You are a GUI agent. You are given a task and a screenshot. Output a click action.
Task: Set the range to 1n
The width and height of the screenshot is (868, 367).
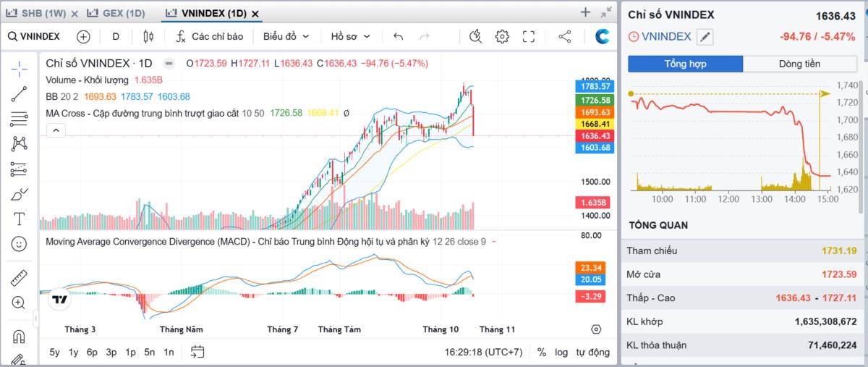tap(169, 352)
